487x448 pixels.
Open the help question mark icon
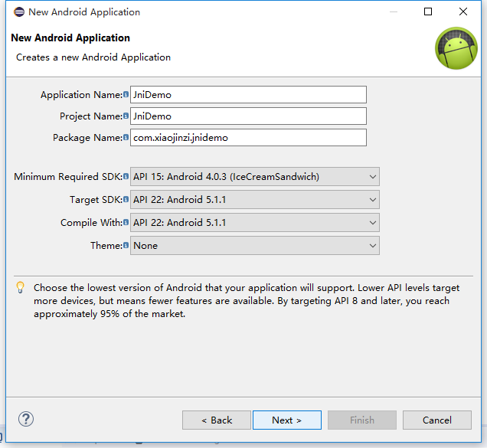coord(26,419)
